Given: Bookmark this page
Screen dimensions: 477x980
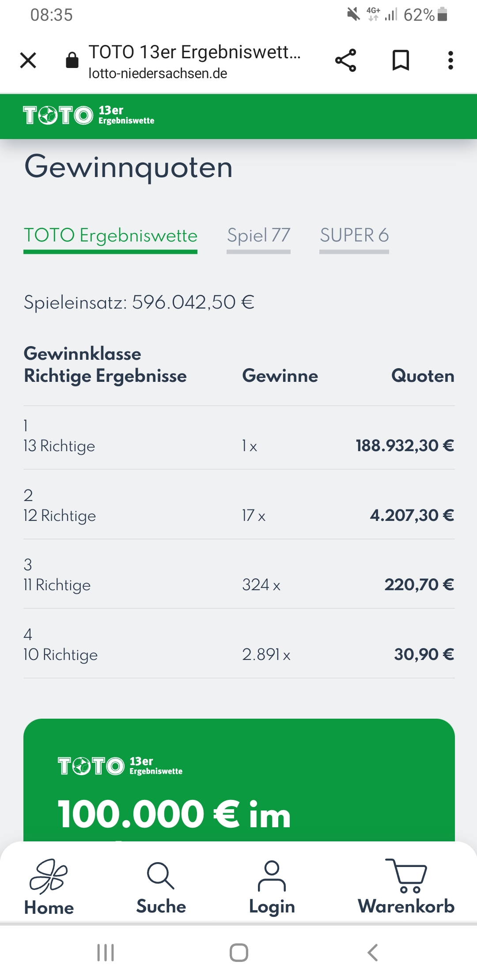Looking at the screenshot, I should [x=401, y=60].
